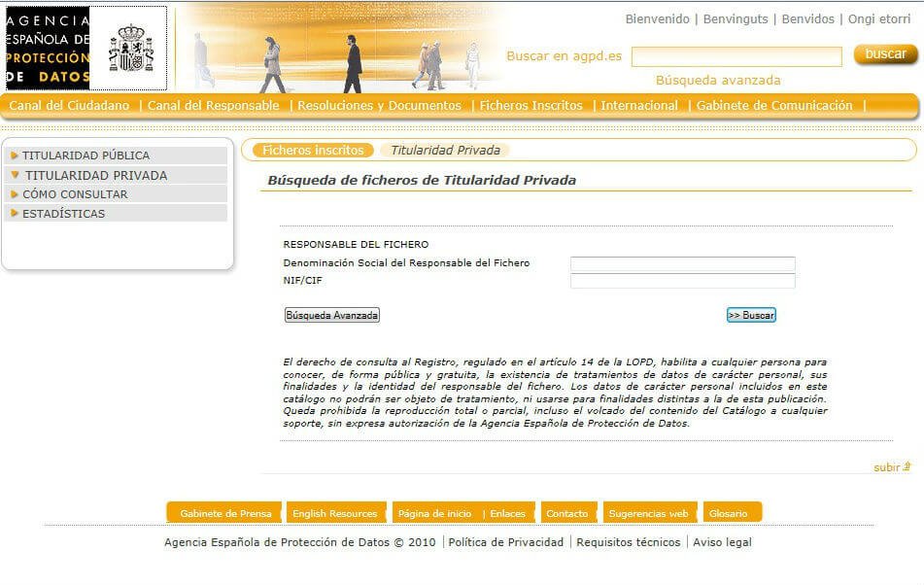This screenshot has width=924, height=585.
Task: Open the Requisitos técnicos link
Action: [x=629, y=542]
